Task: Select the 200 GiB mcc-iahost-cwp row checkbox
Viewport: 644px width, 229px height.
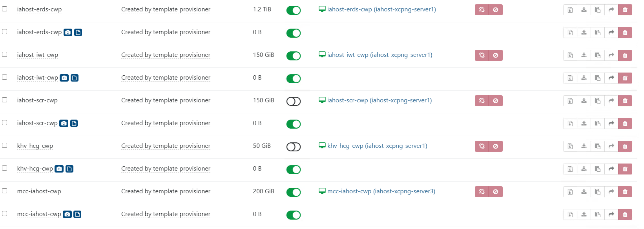Action: click(5, 191)
